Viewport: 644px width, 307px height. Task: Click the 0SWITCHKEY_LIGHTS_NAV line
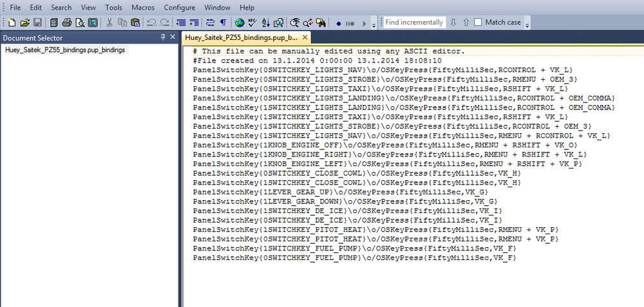pyautogui.click(x=383, y=70)
